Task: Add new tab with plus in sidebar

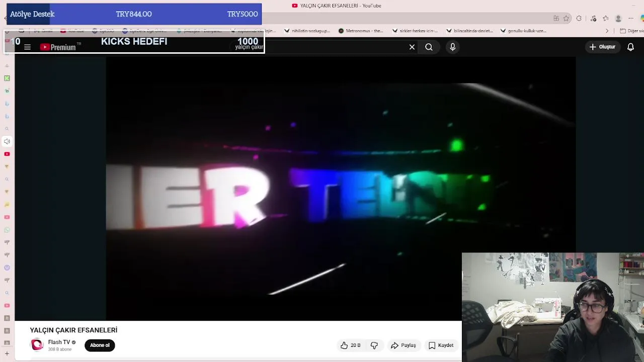Action: point(7,354)
